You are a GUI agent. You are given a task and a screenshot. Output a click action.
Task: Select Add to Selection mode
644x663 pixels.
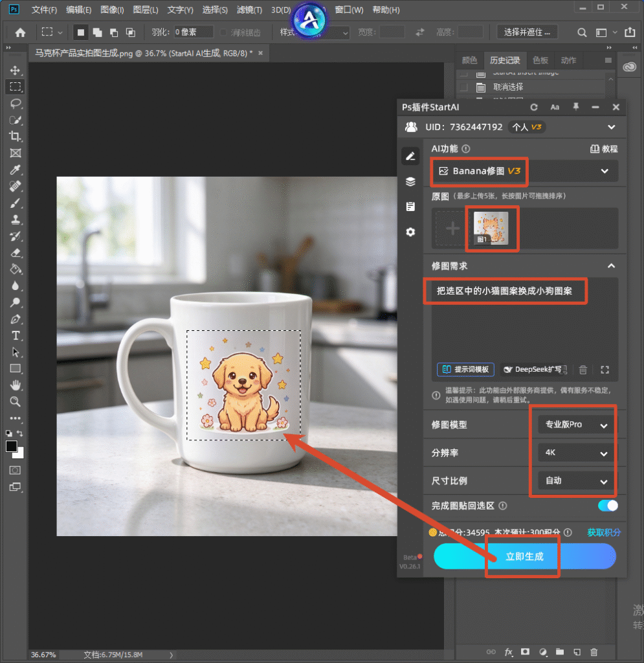[x=97, y=32]
